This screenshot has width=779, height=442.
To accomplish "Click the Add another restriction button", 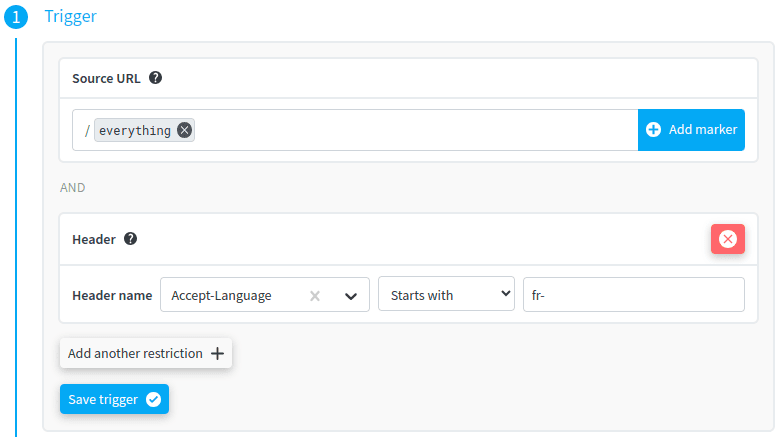I will pyautogui.click(x=136, y=353).
